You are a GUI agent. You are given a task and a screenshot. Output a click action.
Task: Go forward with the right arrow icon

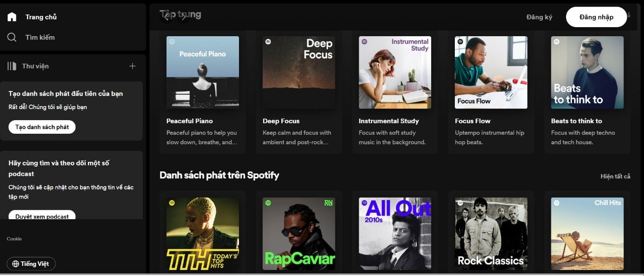point(183,18)
